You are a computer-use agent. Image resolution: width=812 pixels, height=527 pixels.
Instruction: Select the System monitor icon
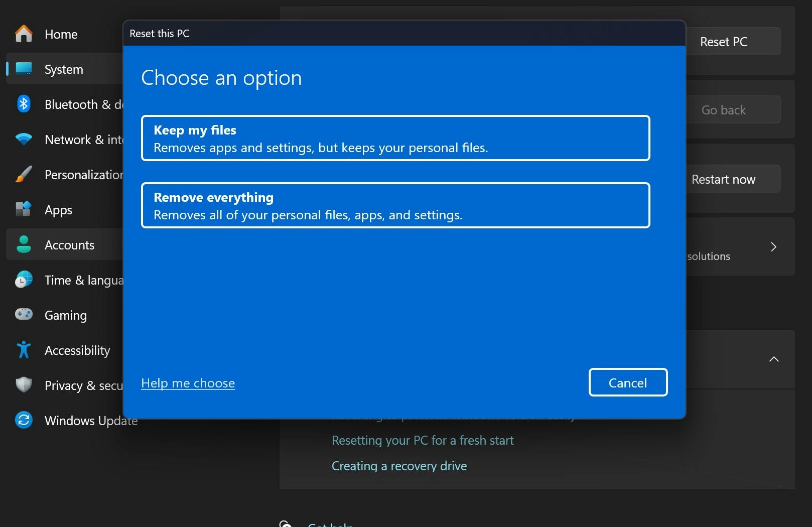(24, 69)
